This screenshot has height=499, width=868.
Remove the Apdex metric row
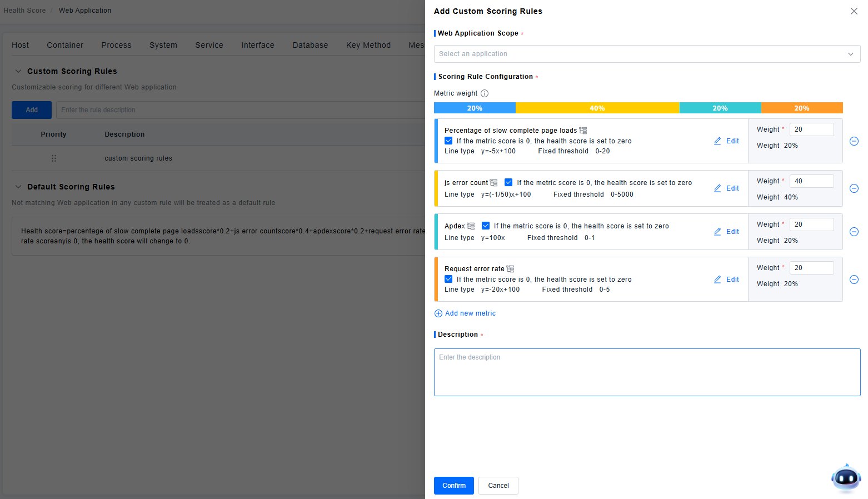tap(854, 232)
